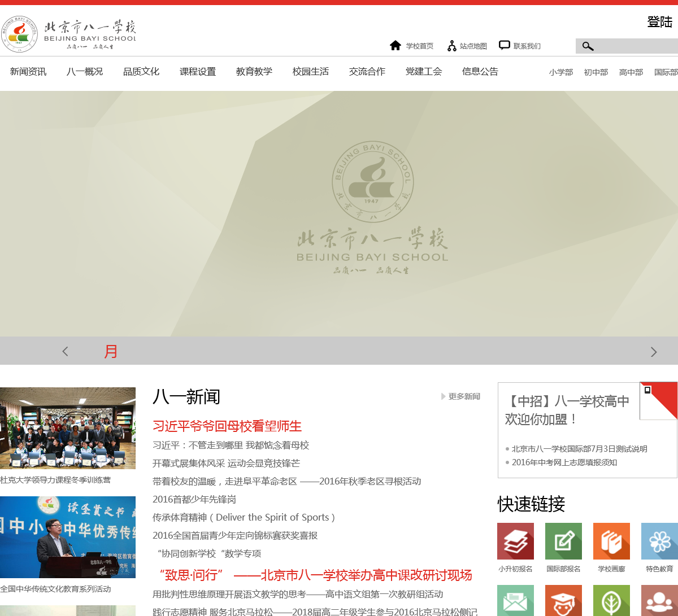The height and width of the screenshot is (616, 678).
Task: Open the 品质文化 menu
Action: tap(141, 72)
